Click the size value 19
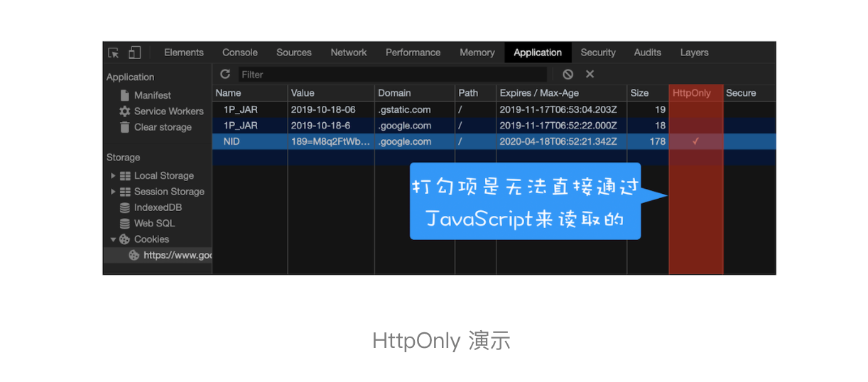Screen dimensions: 868x382 point(660,109)
